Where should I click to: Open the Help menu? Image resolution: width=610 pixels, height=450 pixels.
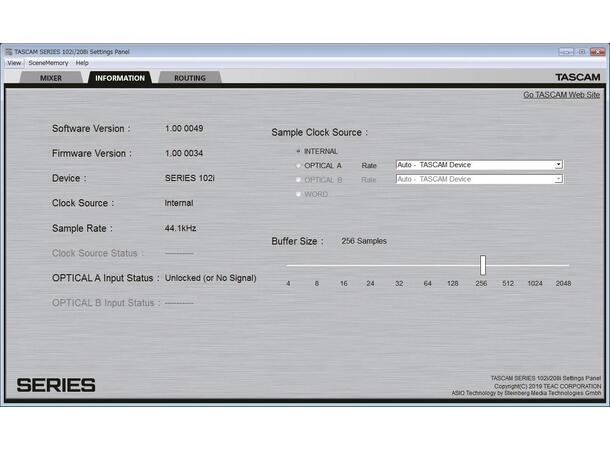tap(82, 63)
